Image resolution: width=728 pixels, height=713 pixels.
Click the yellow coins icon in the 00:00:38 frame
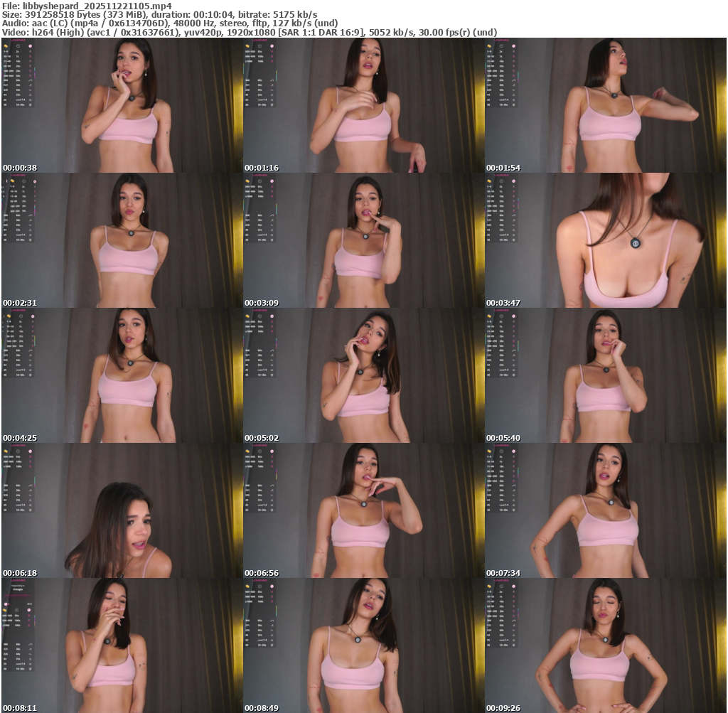[6, 45]
